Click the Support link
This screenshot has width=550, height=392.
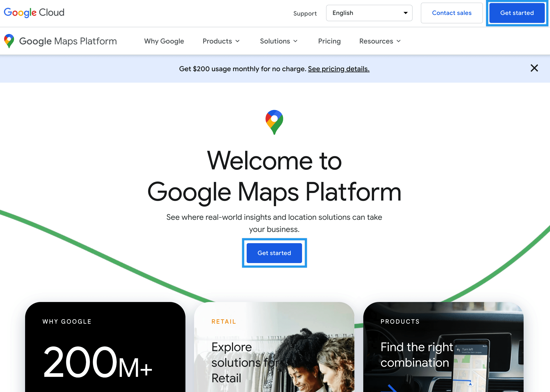[x=305, y=13]
